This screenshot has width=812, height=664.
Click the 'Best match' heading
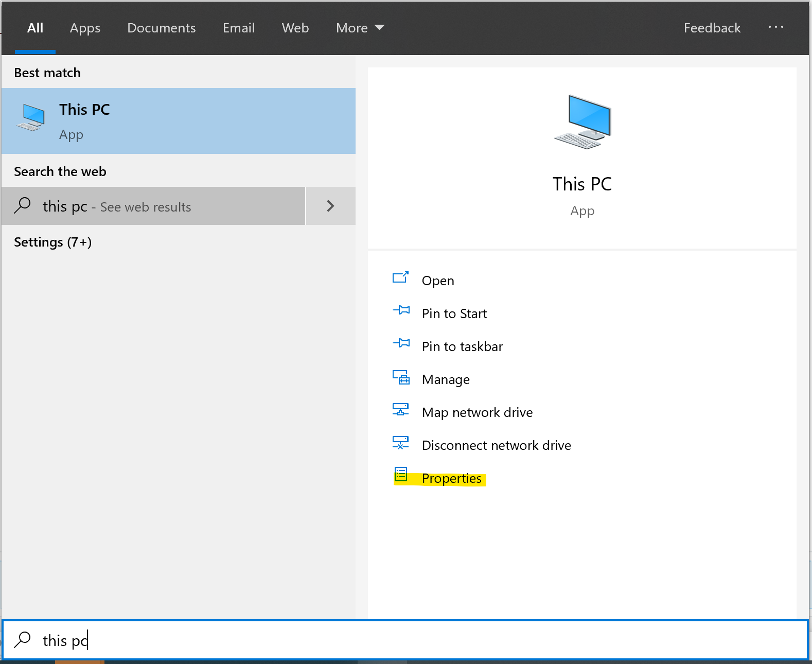(47, 73)
